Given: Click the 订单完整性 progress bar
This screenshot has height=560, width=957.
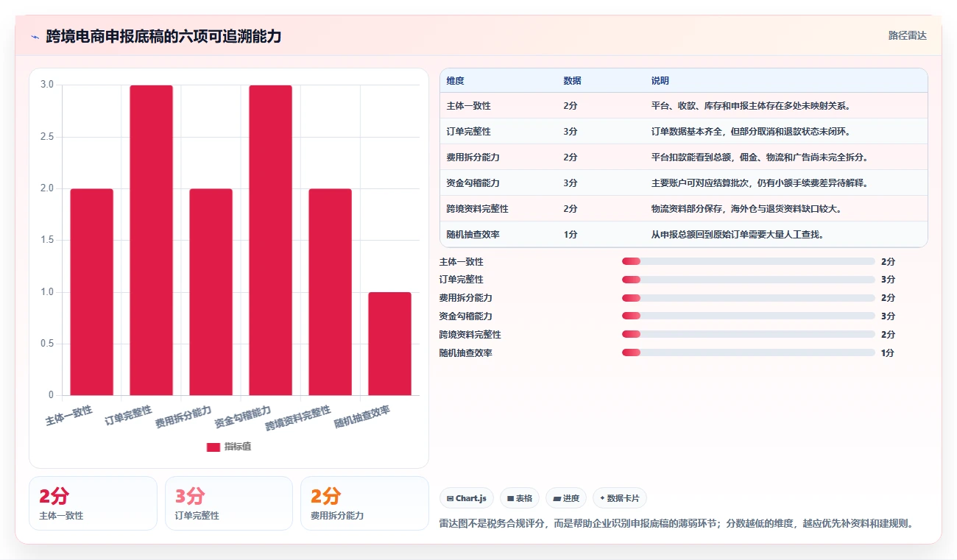Looking at the screenshot, I should pyautogui.click(x=749, y=280).
